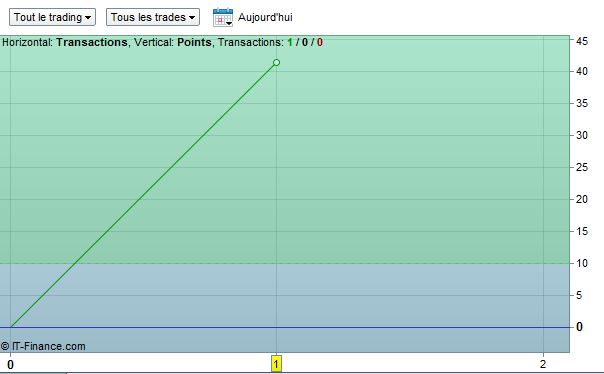Click the 25 value on vertical axis
Screen dimensions: 604x374
point(582,167)
